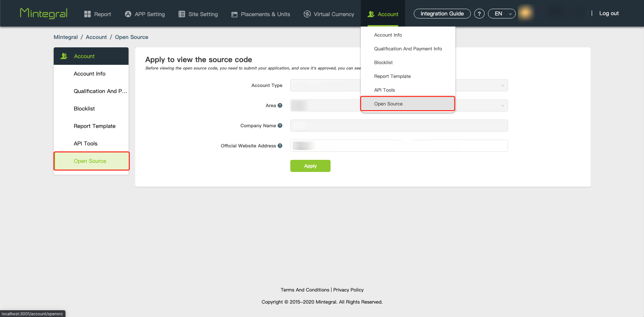Click the sidebar Account header icon
This screenshot has height=317, width=644.
pyautogui.click(x=64, y=56)
